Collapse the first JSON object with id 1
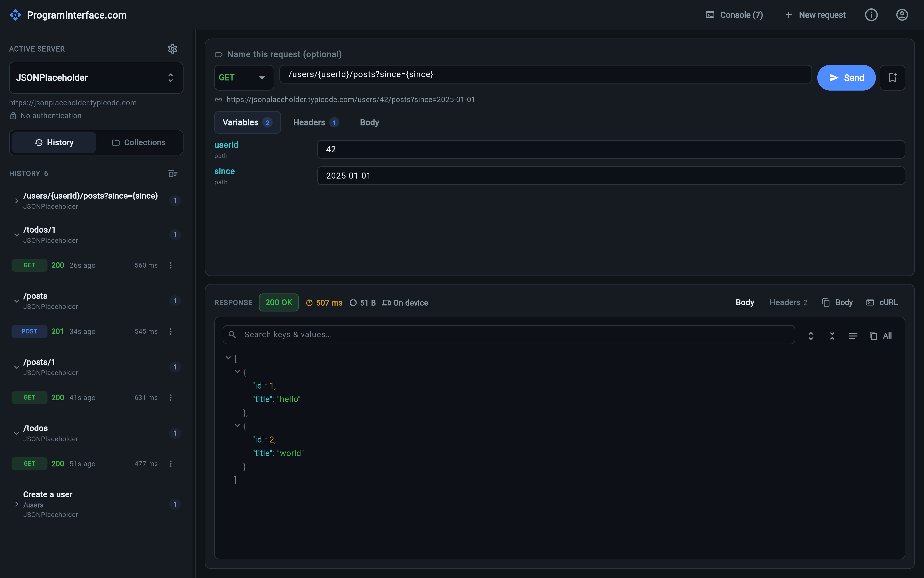The width and height of the screenshot is (924, 578). pos(237,372)
